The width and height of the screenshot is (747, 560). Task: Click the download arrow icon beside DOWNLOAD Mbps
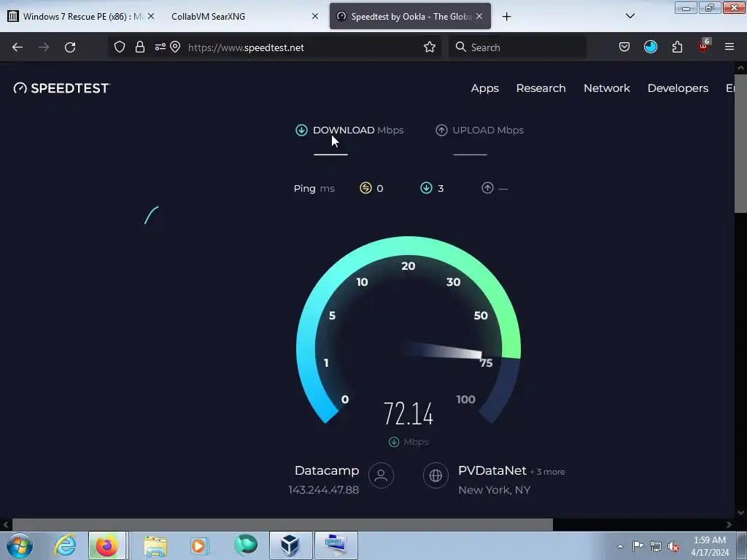coord(301,130)
